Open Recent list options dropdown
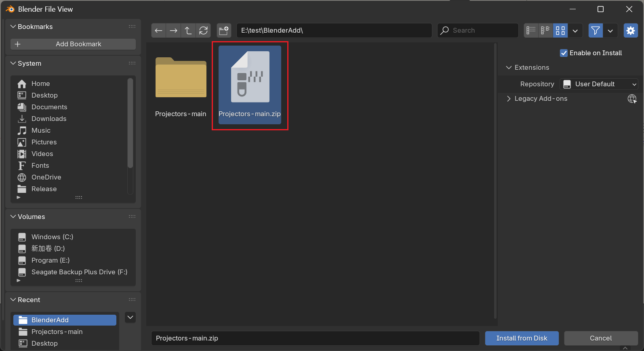The width and height of the screenshot is (644, 351). coord(130,318)
